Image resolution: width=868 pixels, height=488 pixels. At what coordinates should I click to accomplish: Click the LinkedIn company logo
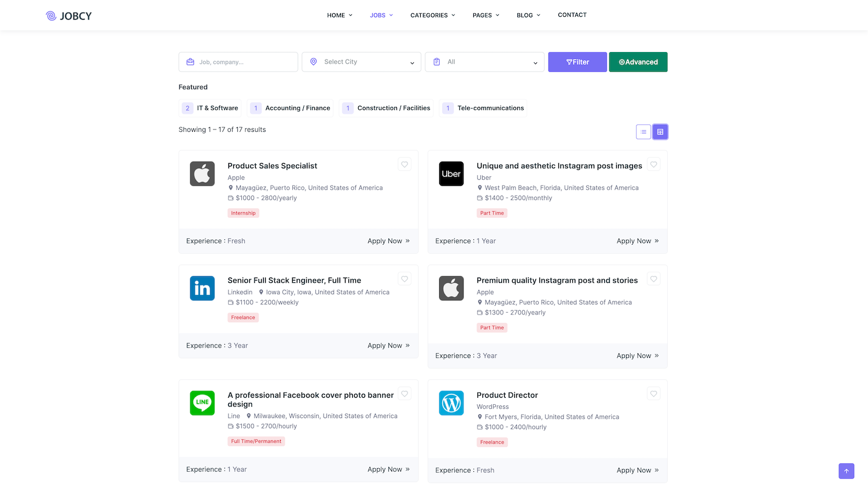203,288
